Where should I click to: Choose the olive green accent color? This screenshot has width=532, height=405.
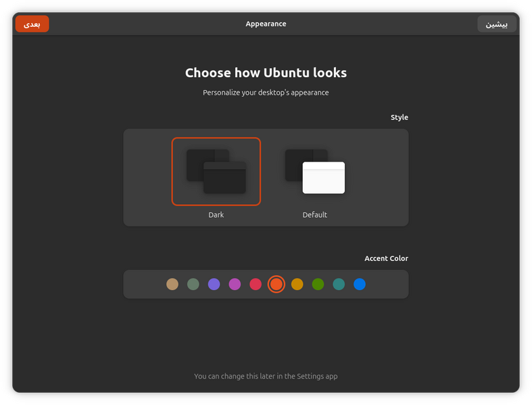tap(318, 284)
